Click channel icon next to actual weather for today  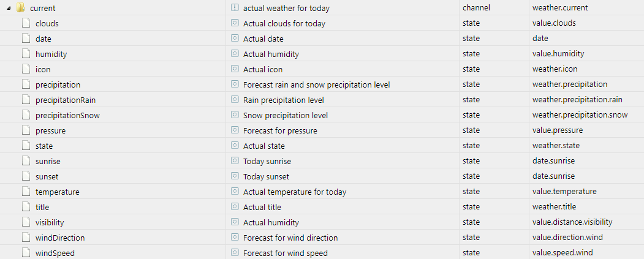pyautogui.click(x=235, y=8)
